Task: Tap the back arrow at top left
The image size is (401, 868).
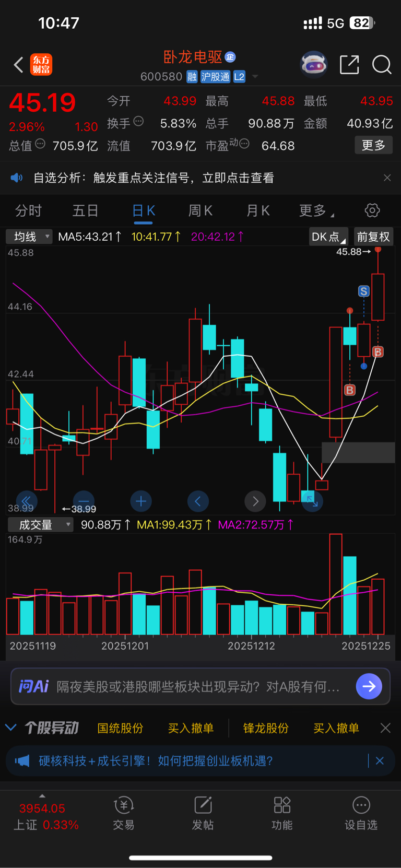Action: pos(19,65)
